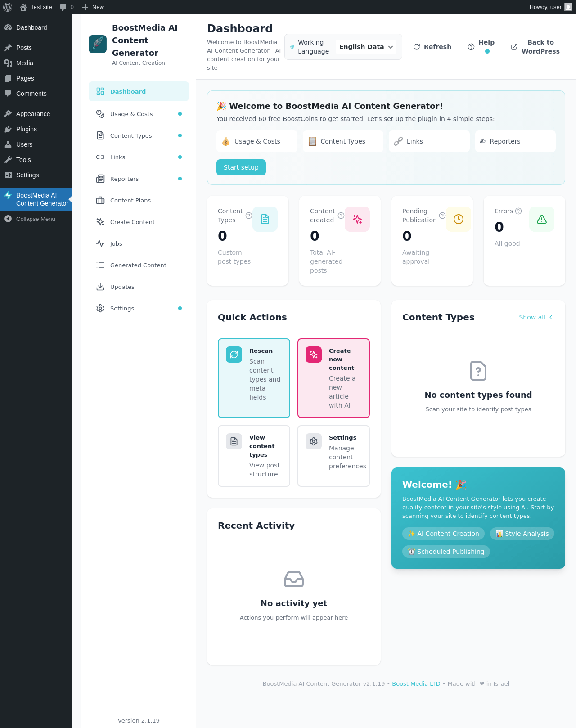The width and height of the screenshot is (576, 728).
Task: Click the Errors warning triangle icon
Action: tap(542, 219)
